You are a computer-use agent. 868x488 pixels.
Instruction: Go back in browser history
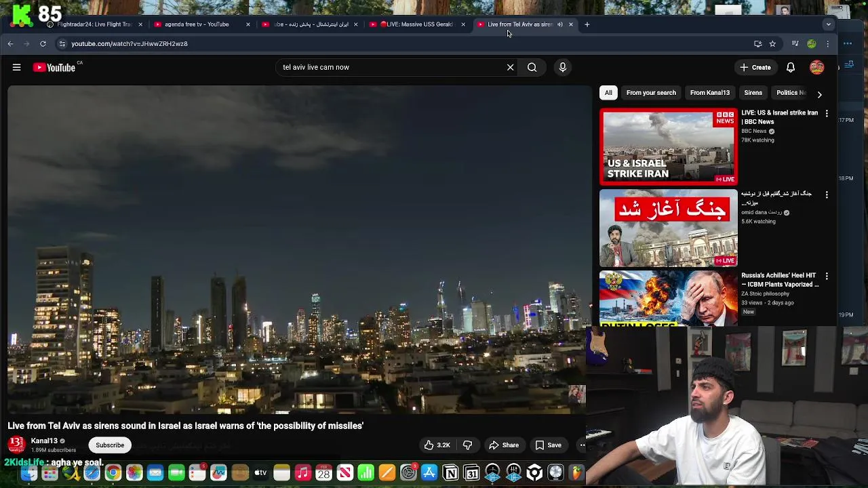(x=10, y=43)
